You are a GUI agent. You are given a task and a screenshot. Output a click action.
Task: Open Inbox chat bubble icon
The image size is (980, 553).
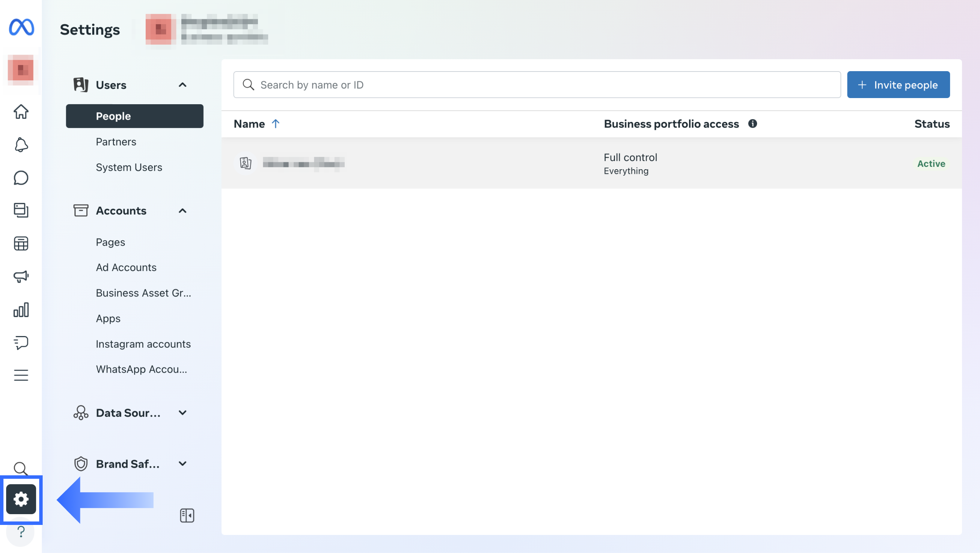[21, 178]
